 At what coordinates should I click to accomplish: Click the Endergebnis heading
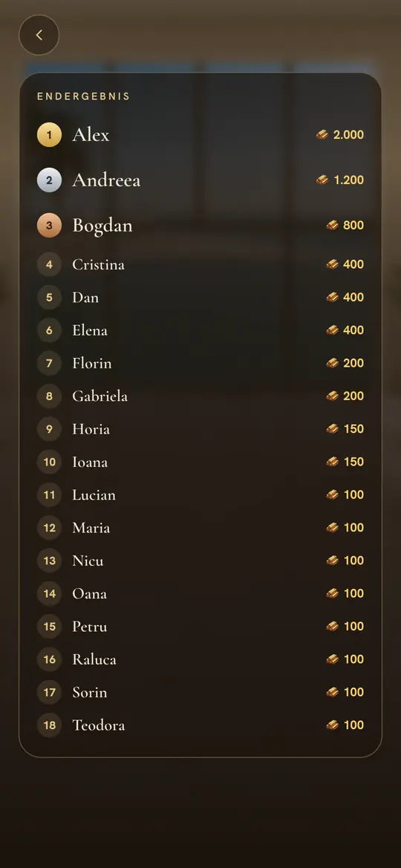coord(84,97)
